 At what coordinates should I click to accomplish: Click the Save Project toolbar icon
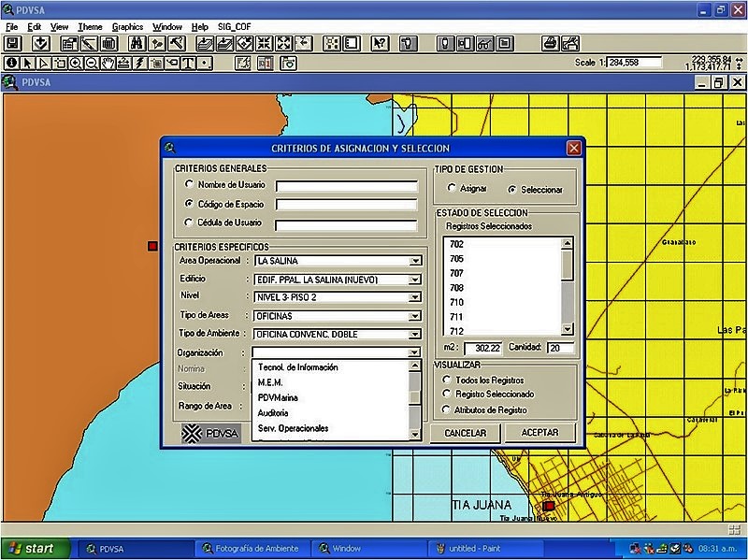[x=13, y=44]
